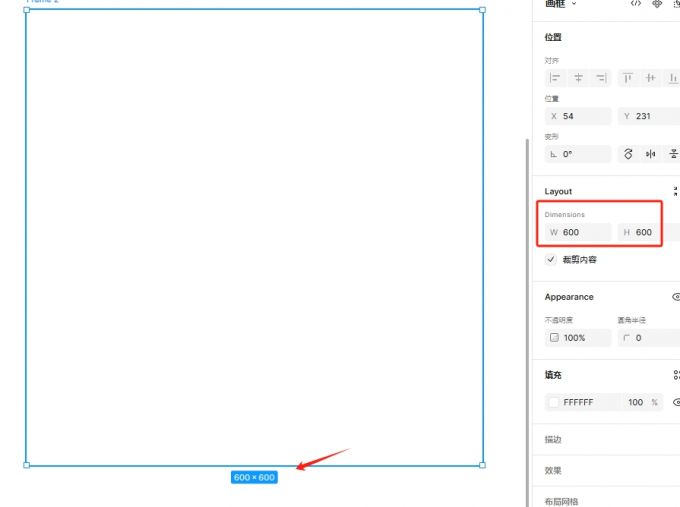Screen dimensions: 680x507
Task: Toggle the 裁剪内容 clip content checkbox
Action: click(x=551, y=259)
